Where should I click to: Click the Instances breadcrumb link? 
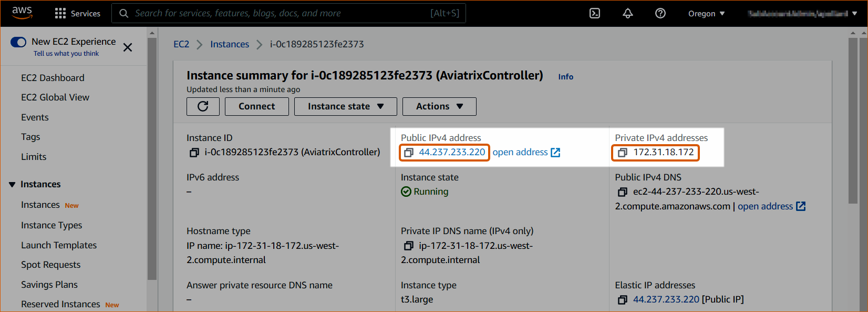point(230,44)
